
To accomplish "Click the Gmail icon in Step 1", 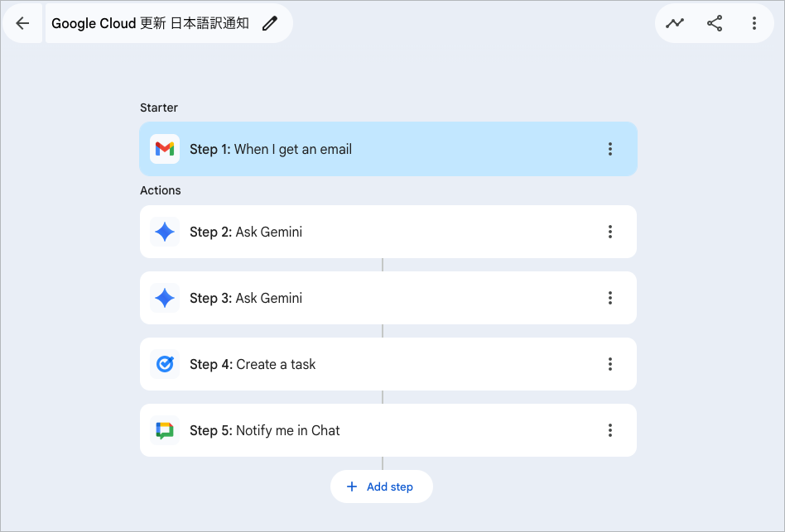I will (x=165, y=149).
